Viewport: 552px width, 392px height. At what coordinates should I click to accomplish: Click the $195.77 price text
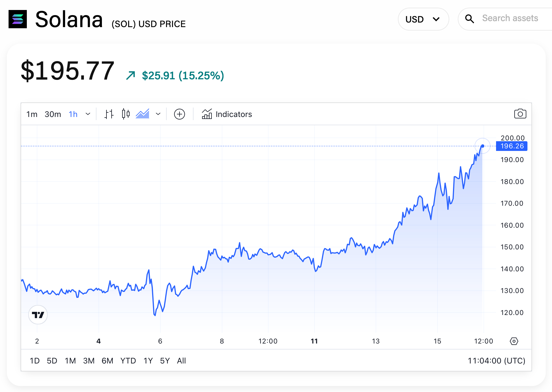click(x=67, y=70)
